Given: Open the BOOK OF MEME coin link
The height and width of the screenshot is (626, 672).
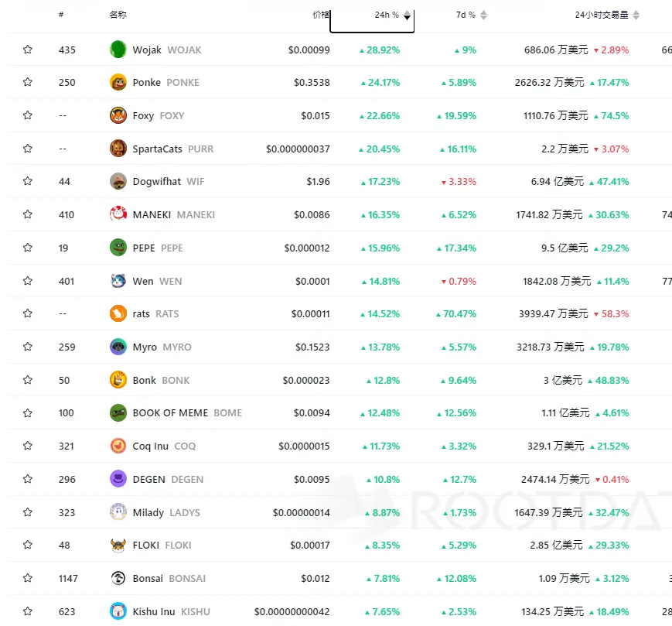Looking at the screenshot, I should 170,412.
